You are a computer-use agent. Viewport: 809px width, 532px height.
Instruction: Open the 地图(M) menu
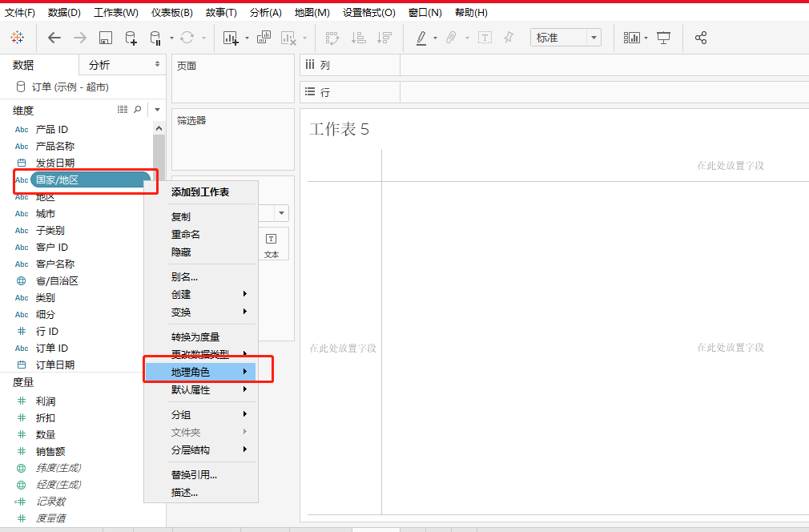[312, 12]
